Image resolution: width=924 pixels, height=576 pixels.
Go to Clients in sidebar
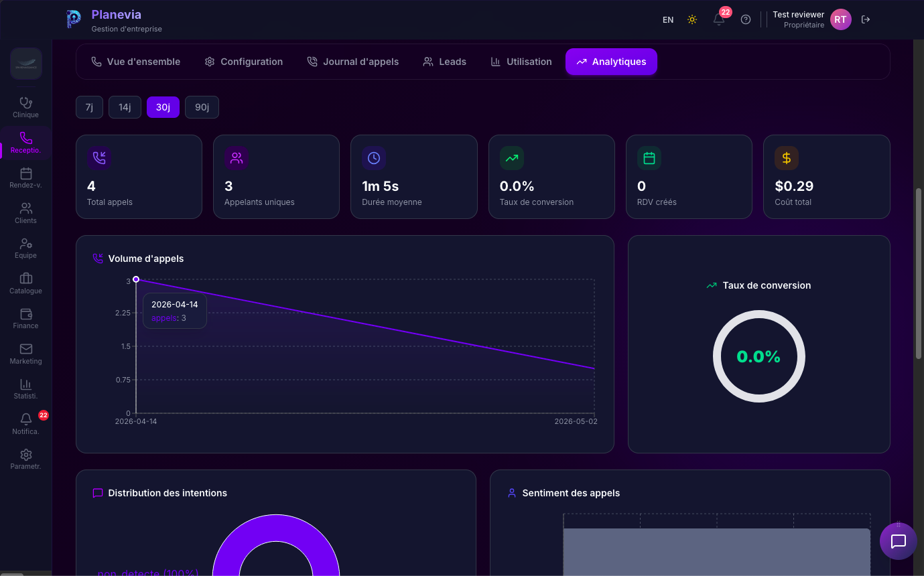point(26,213)
